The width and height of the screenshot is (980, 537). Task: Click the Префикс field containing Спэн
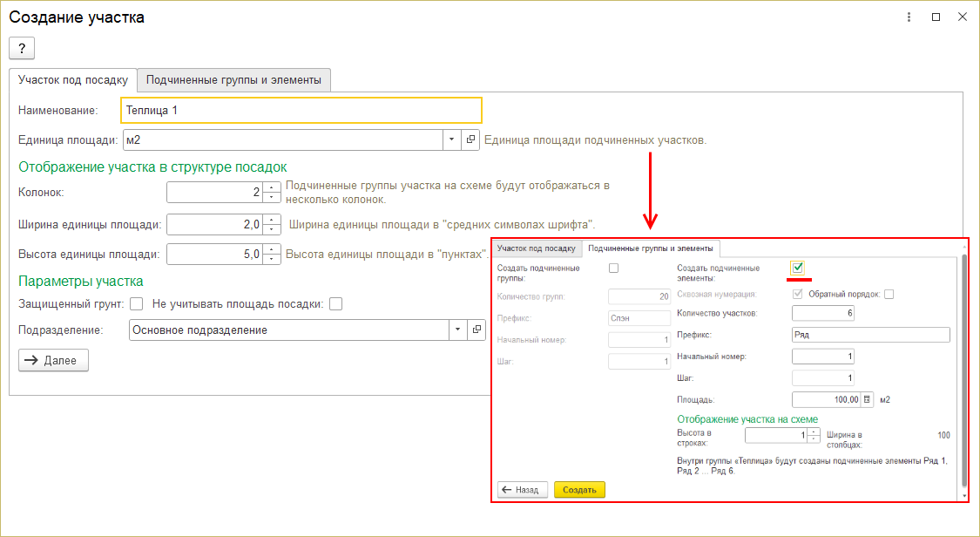tap(639, 318)
